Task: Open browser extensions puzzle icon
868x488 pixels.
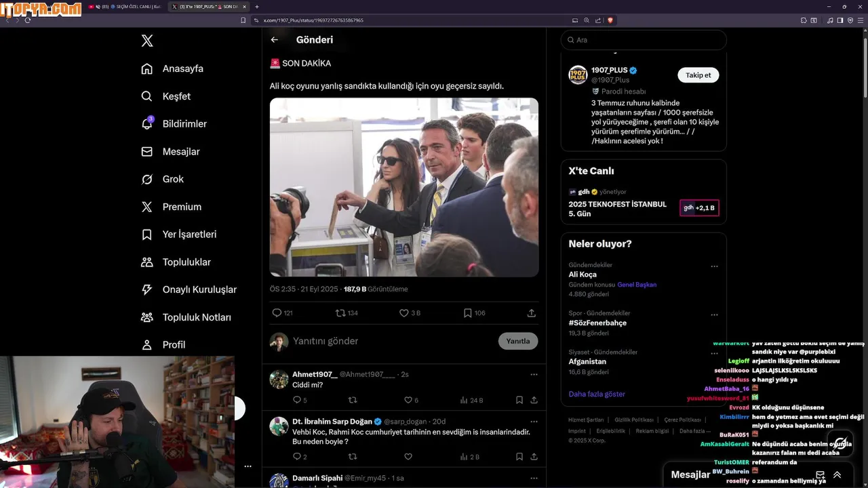Action: pyautogui.click(x=804, y=20)
